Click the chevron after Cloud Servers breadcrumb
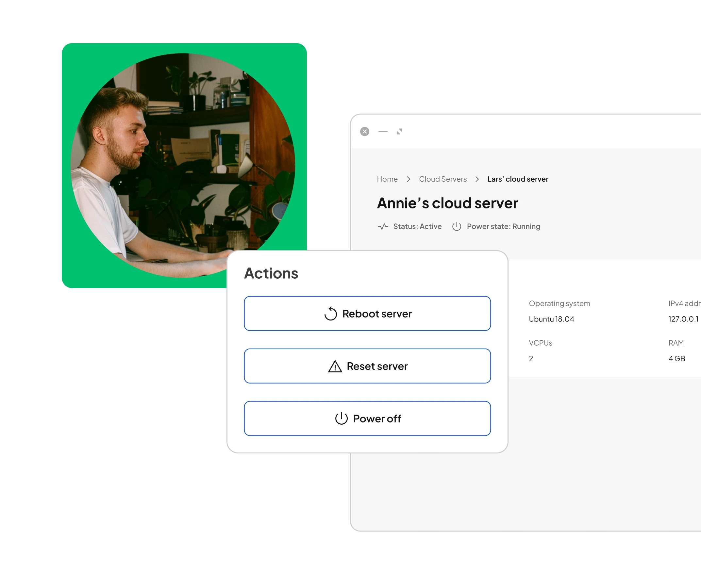Screen dimensions: 701x588 477,179
